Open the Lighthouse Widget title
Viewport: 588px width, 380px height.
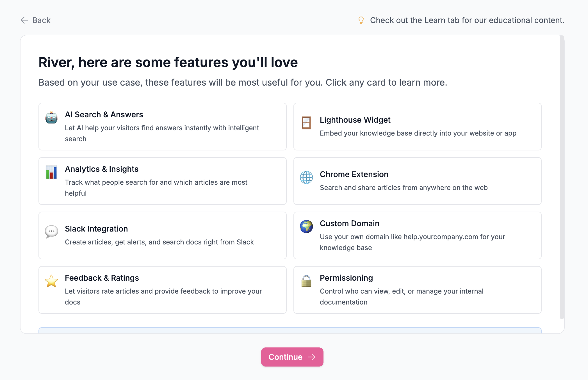[355, 120]
